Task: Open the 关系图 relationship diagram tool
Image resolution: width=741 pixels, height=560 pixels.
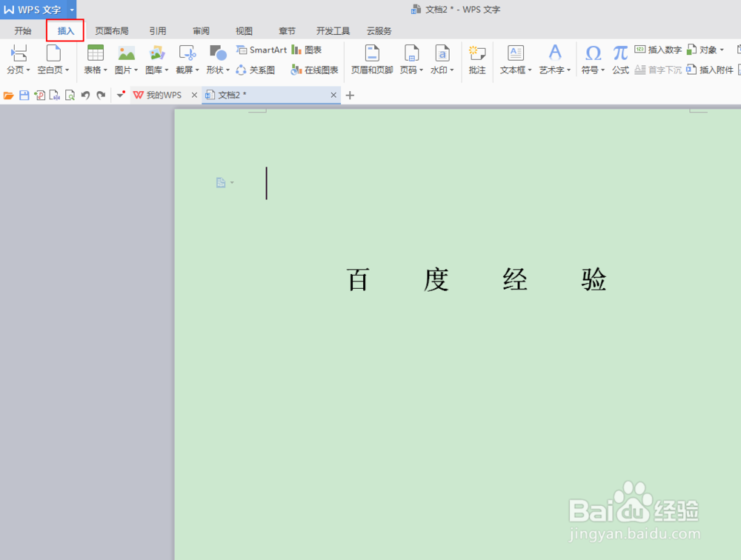Action: [256, 69]
